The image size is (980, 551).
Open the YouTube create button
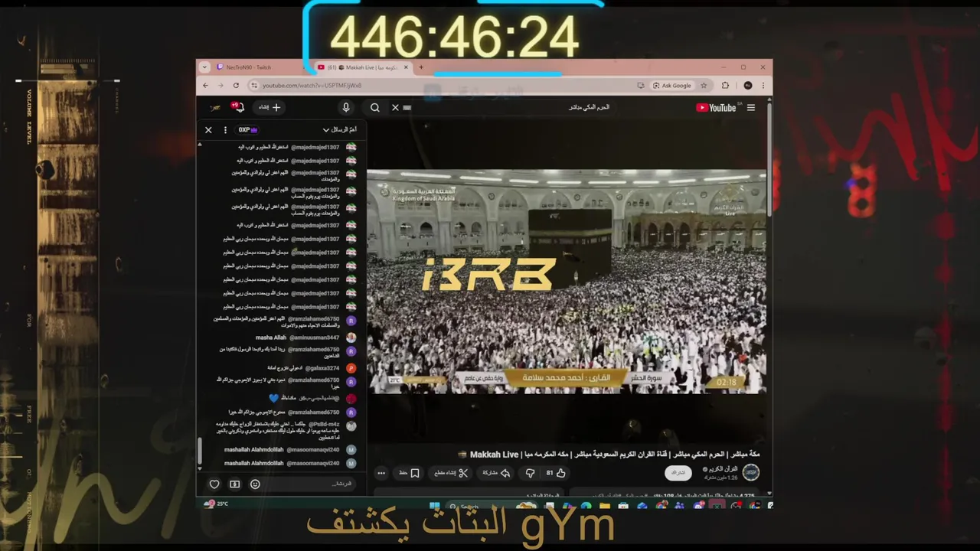pos(269,108)
